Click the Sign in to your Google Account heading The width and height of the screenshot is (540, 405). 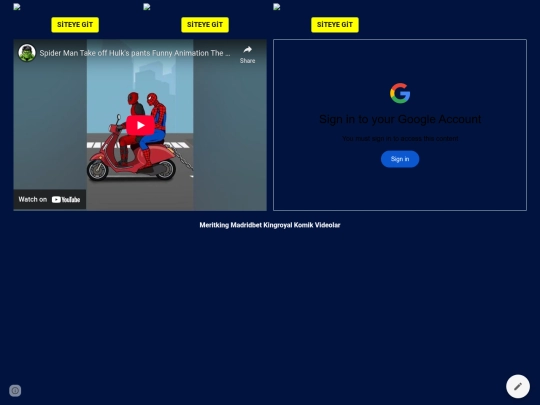coord(400,119)
